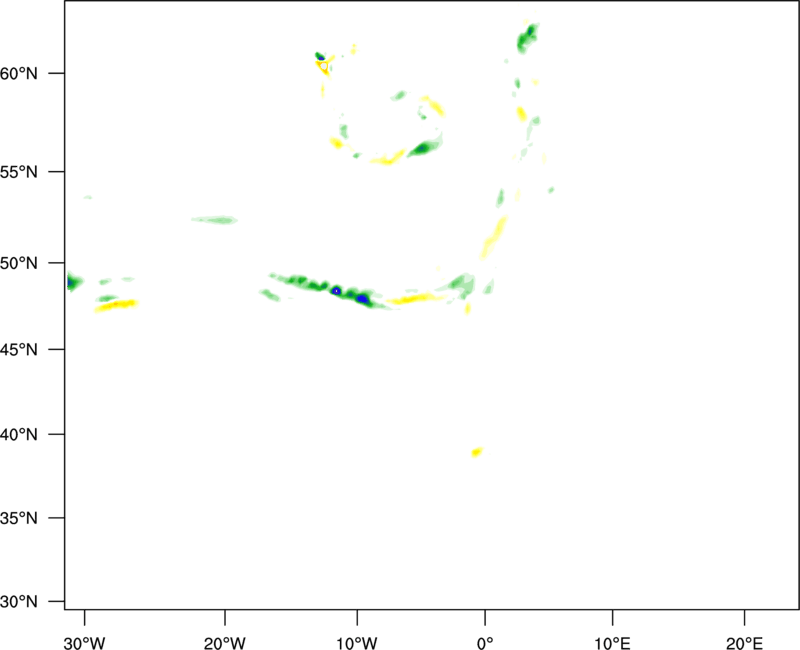Click the 30°N latitude label
800x650 pixels.
pos(19,602)
